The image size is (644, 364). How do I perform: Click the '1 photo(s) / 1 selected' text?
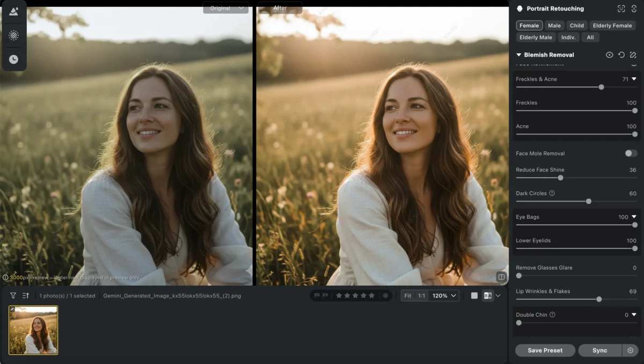(67, 295)
